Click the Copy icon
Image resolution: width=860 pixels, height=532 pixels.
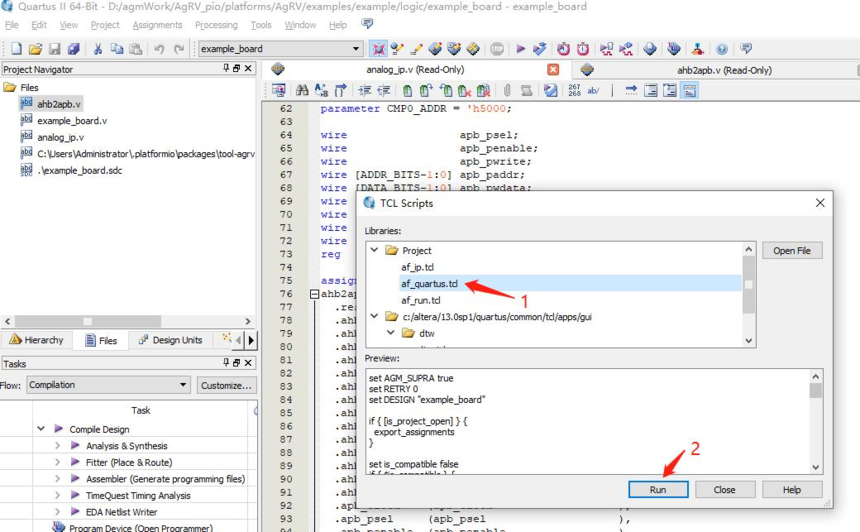(x=117, y=49)
